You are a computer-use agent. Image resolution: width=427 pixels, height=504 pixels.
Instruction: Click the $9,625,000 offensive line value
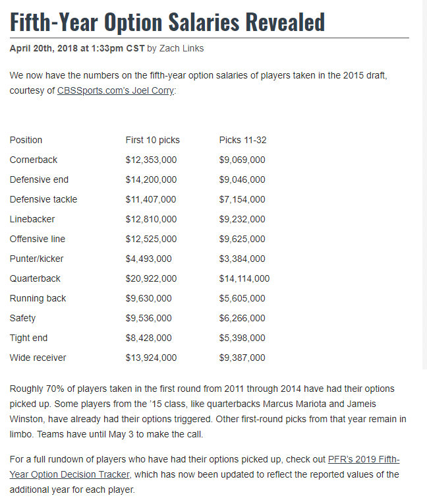point(242,239)
